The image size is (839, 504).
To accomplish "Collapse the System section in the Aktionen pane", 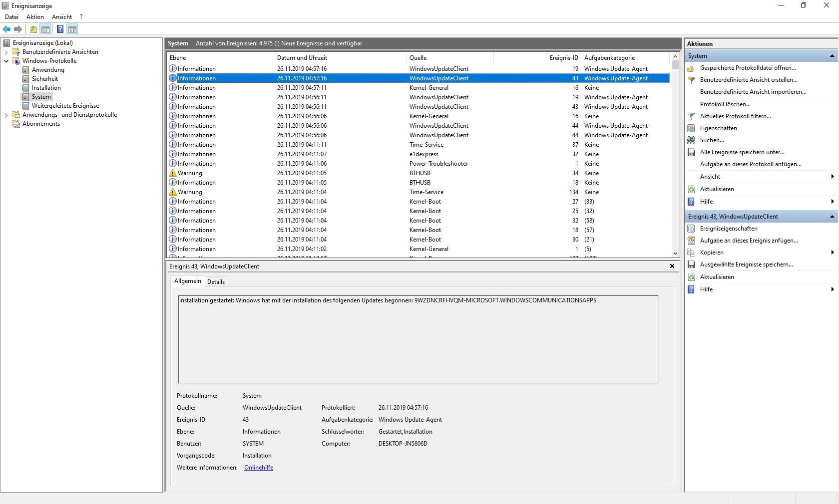I will coord(832,56).
